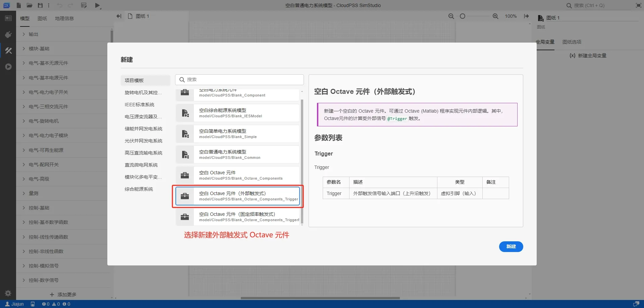Start simulation with the run icon

98,5
